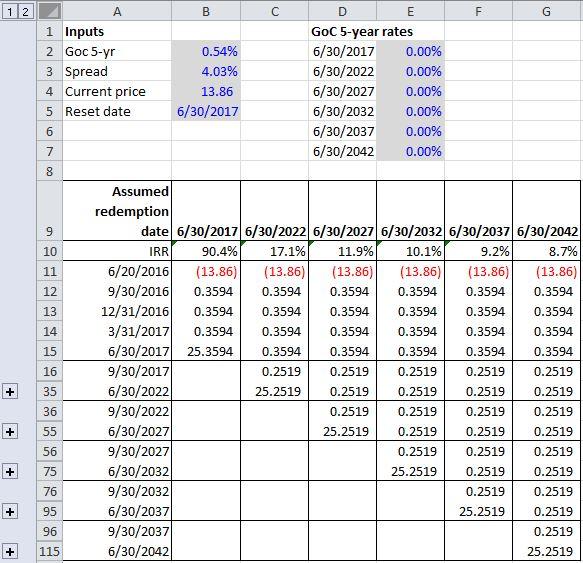Show outline level 2

(25, 12)
